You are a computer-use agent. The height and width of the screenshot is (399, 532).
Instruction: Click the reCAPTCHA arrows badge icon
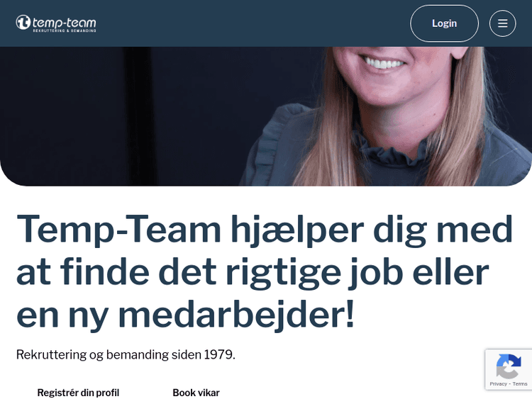point(509,366)
